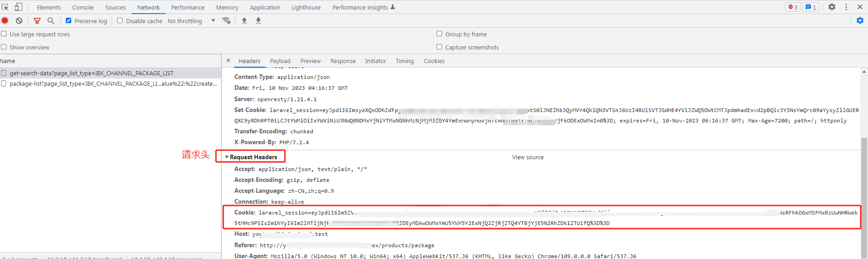868x259 pixels.
Task: Toggle the network filter funnel icon
Action: click(x=37, y=20)
